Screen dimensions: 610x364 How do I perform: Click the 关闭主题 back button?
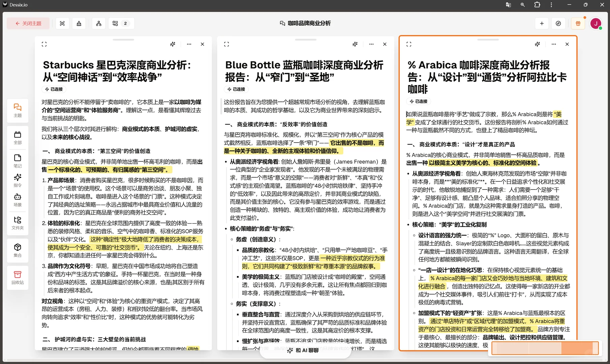[28, 23]
